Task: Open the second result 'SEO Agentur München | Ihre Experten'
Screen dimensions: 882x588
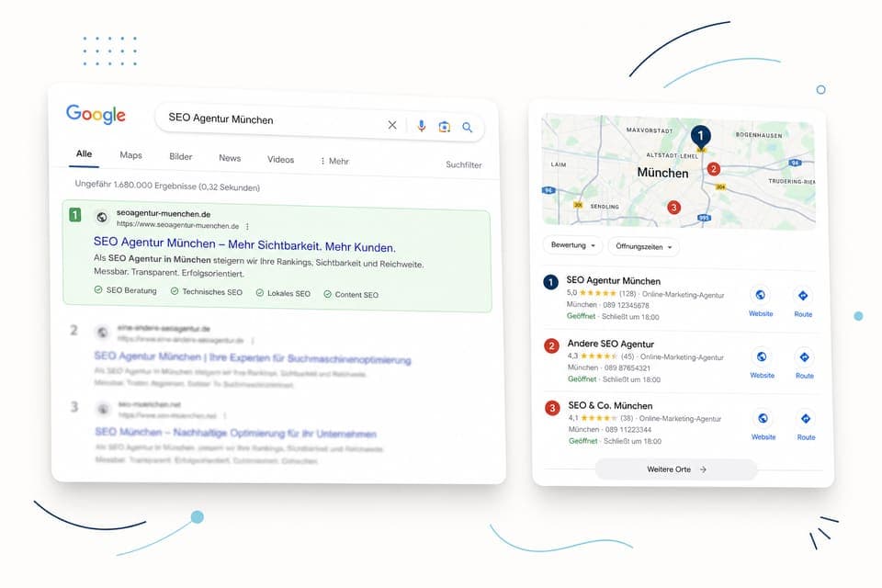Action: pyautogui.click(x=253, y=358)
